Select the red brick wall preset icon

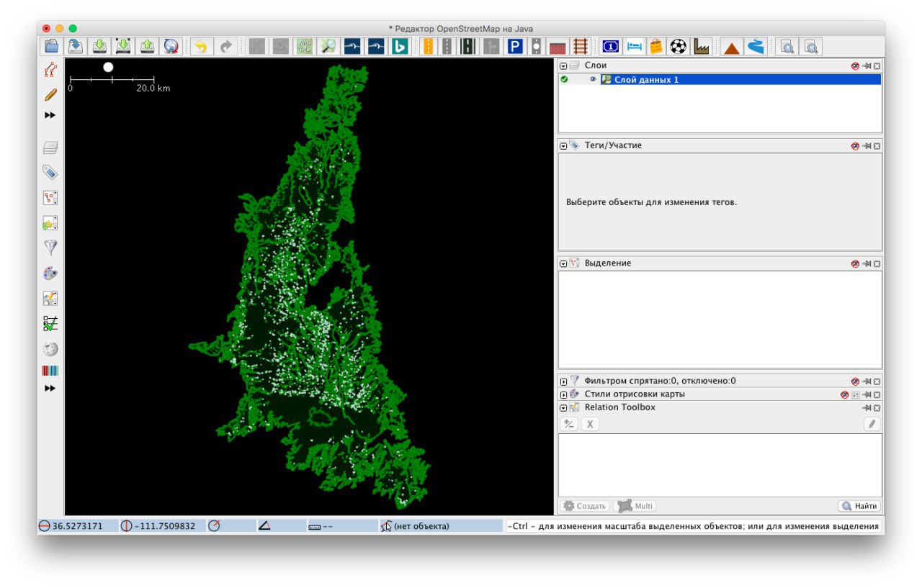click(558, 46)
